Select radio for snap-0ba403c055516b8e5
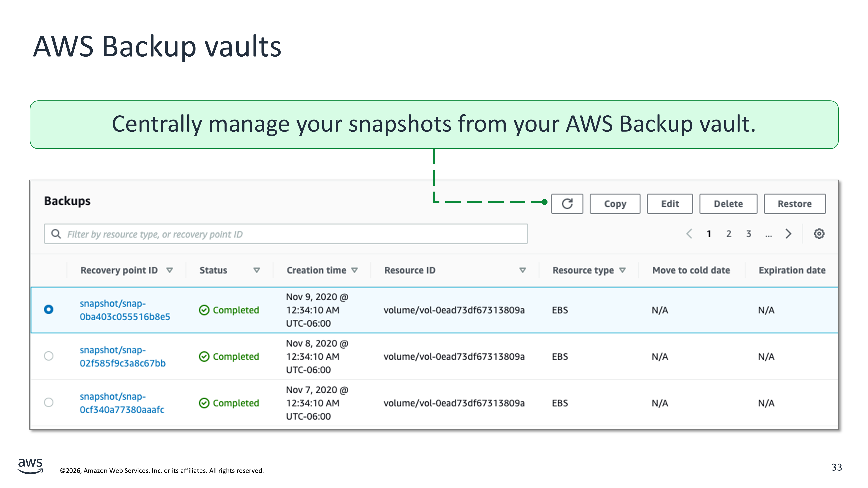This screenshot has width=868, height=488. coord(49,310)
